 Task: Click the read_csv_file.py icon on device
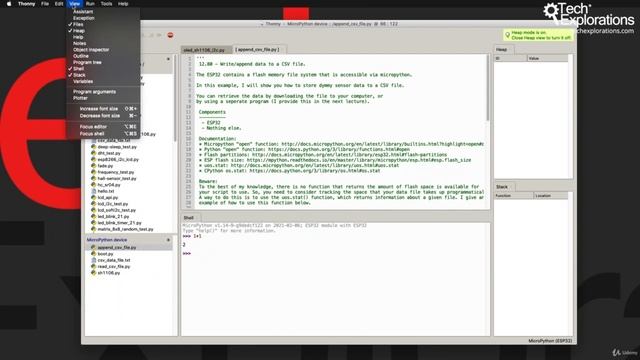(x=93, y=266)
